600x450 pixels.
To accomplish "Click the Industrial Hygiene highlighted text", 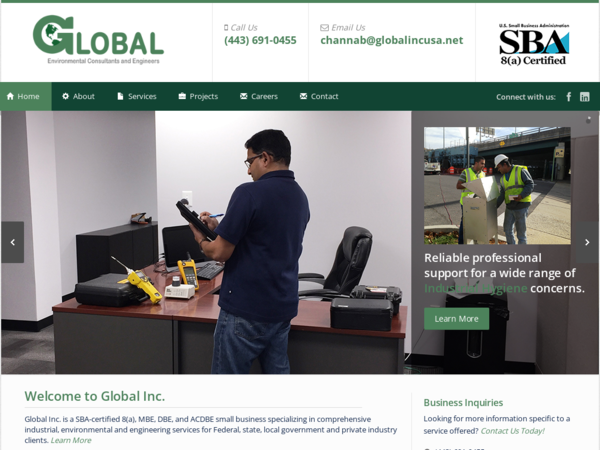I will click(x=476, y=288).
